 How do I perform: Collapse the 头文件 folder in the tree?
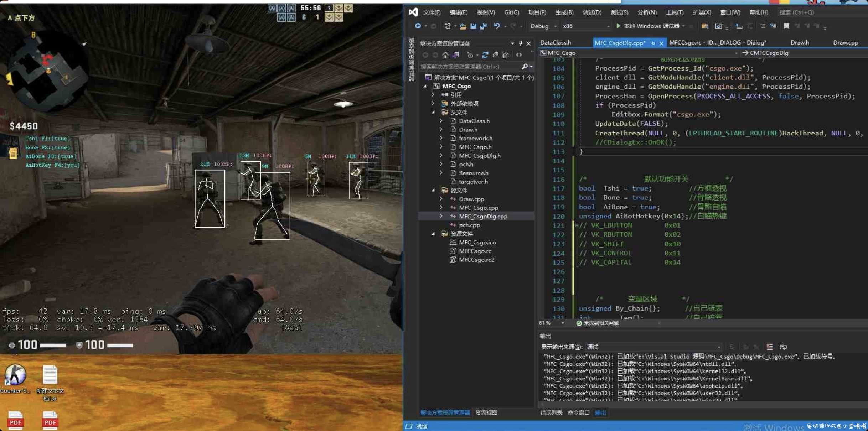pos(433,112)
